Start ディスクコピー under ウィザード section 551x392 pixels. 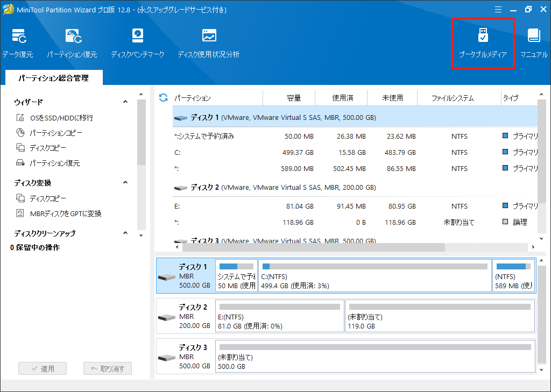tap(41, 148)
